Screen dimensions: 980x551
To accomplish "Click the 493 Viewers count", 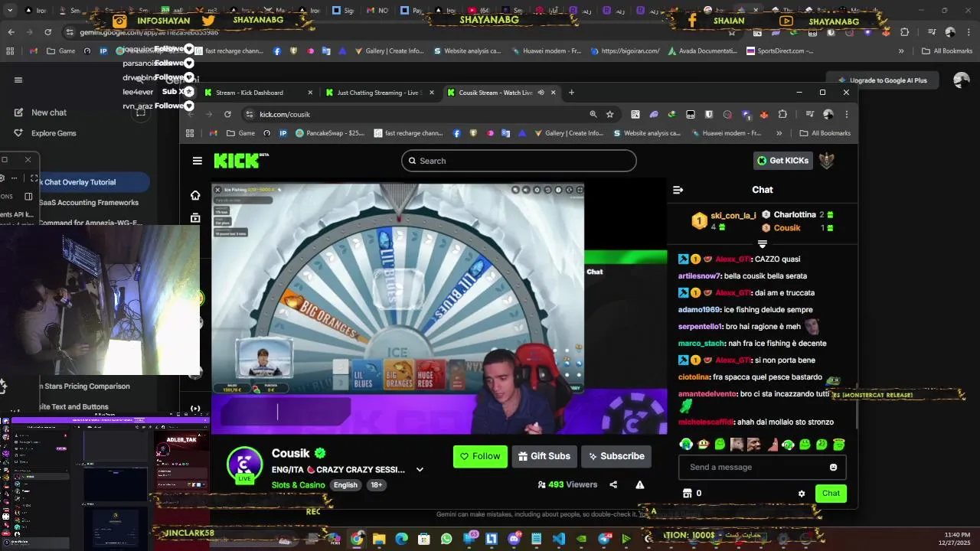I will (567, 484).
